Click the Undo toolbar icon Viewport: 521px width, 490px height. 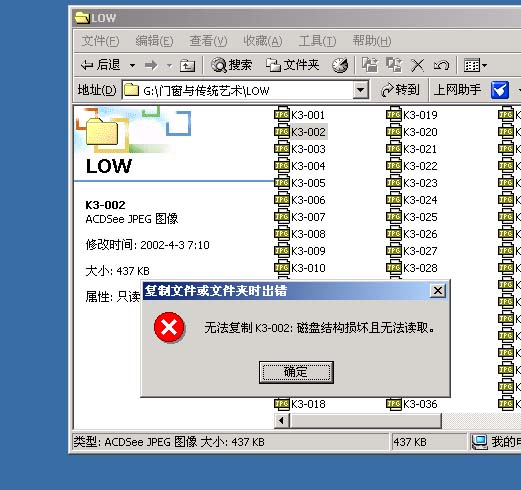[441, 65]
